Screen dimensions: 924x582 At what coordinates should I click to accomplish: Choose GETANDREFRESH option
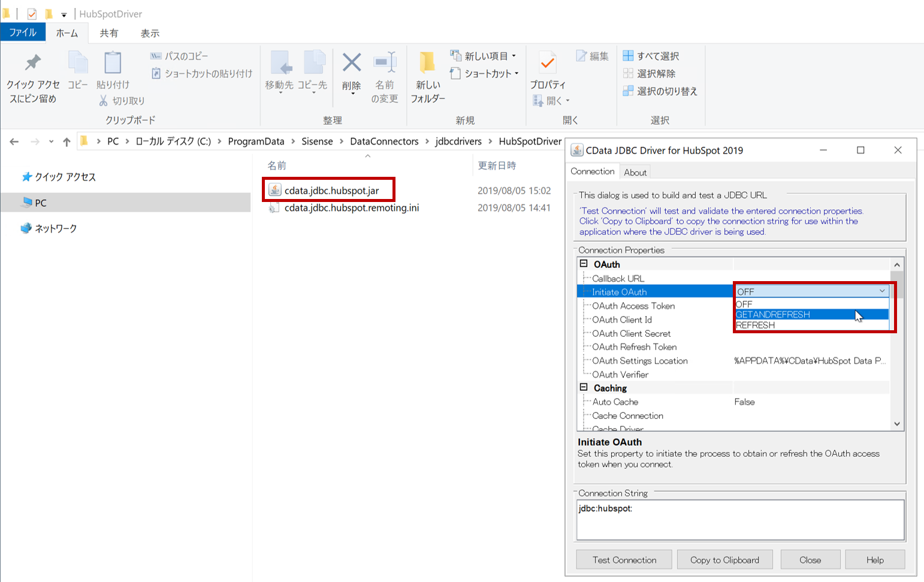point(812,314)
